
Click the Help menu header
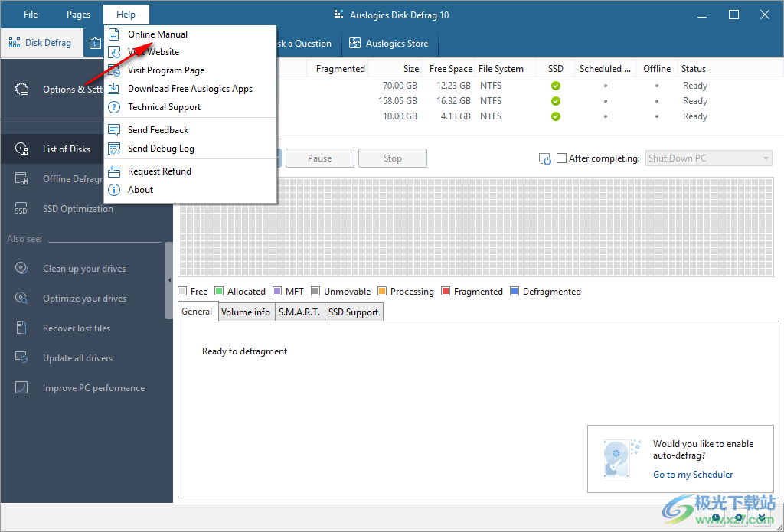[x=126, y=15]
